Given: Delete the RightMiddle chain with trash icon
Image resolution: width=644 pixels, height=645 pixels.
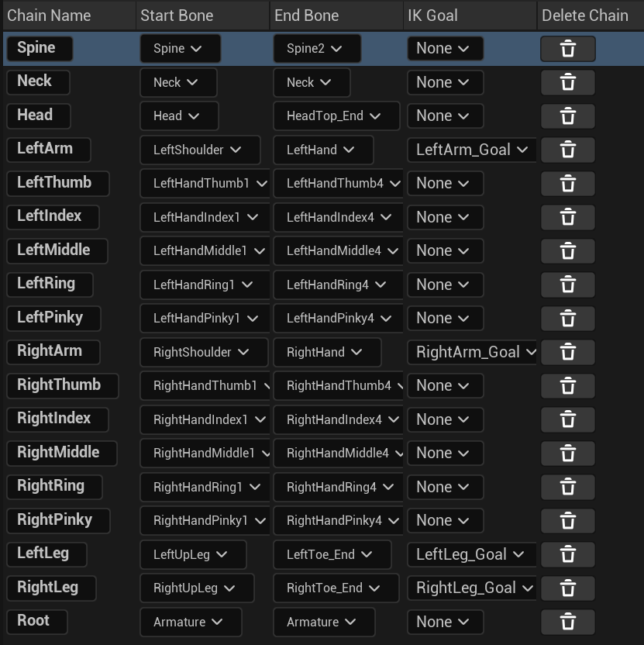Looking at the screenshot, I should point(567,454).
